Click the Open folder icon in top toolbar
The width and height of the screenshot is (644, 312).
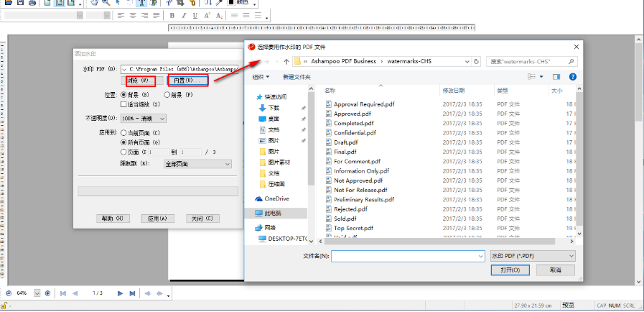[x=8, y=2]
